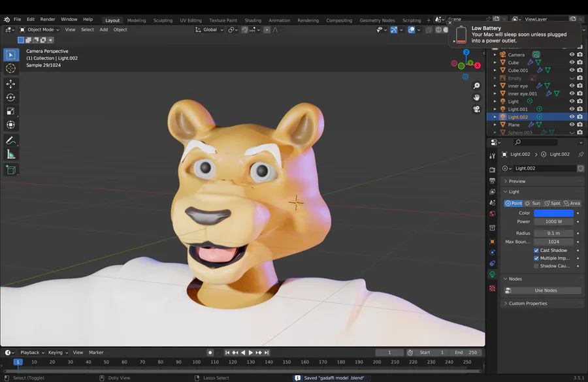This screenshot has width=588, height=382.
Task: Click the navigation gizmo Z axis
Action: tap(466, 52)
